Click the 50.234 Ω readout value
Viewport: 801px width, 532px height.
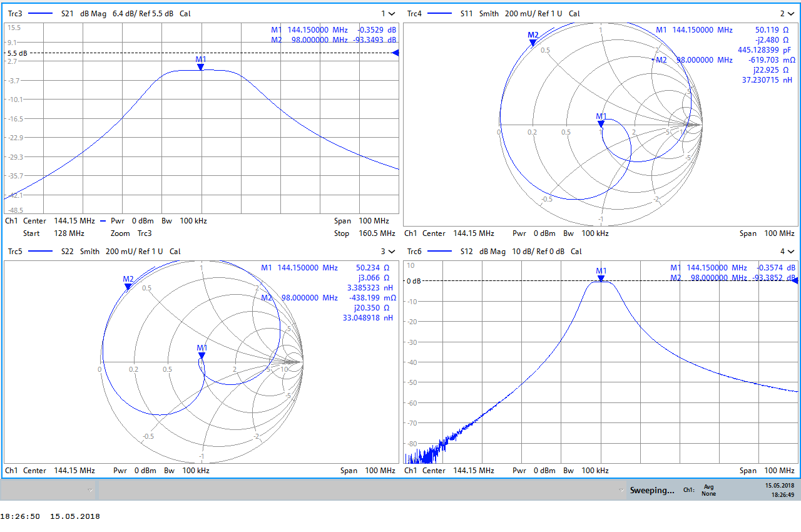click(373, 268)
